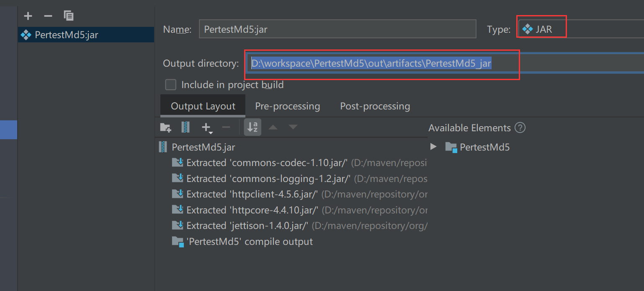Switch to the Post-processing tab
644x291 pixels.
click(x=375, y=107)
